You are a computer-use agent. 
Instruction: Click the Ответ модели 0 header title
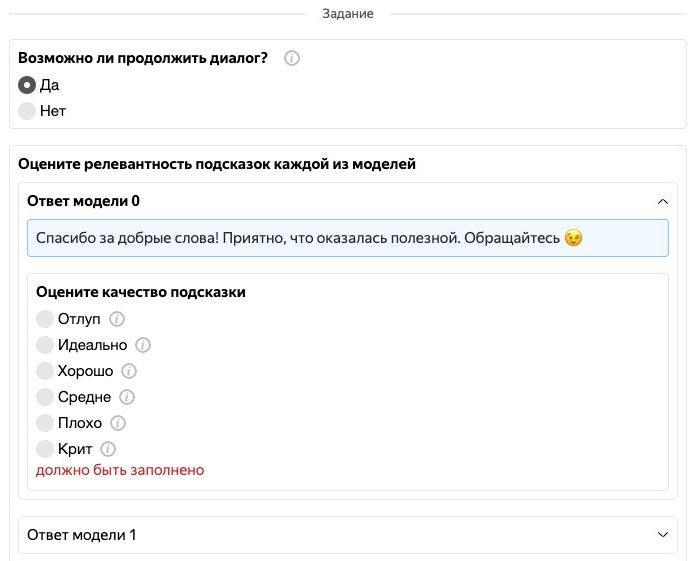pos(84,201)
